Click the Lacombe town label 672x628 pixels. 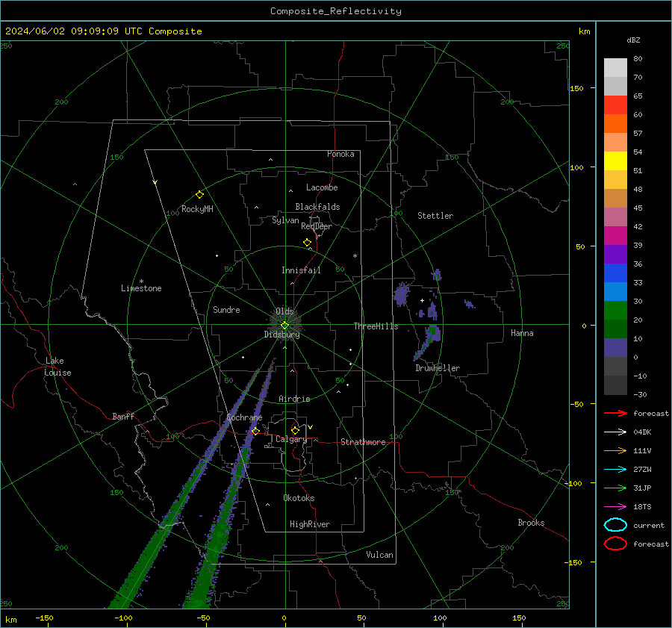(x=322, y=187)
